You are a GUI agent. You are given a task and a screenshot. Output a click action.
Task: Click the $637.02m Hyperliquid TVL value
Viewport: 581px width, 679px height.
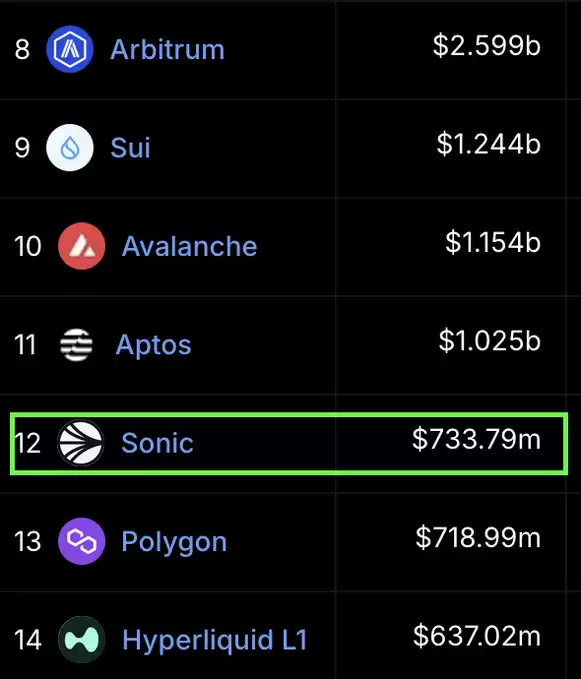[477, 636]
